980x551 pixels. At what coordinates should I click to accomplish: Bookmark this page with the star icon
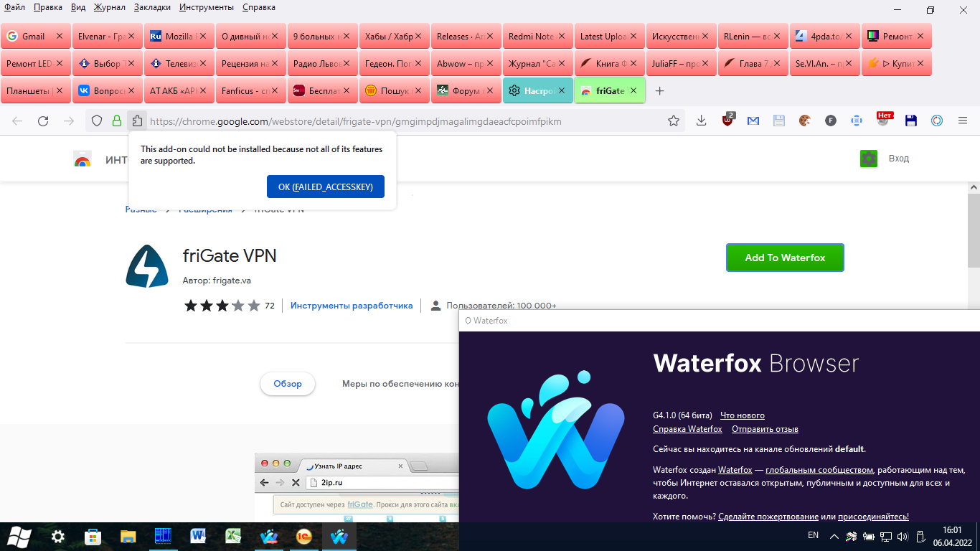click(x=674, y=121)
